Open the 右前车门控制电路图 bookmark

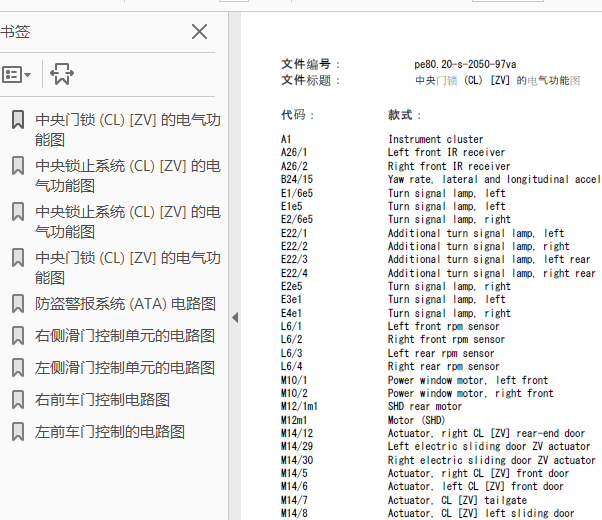coord(103,400)
